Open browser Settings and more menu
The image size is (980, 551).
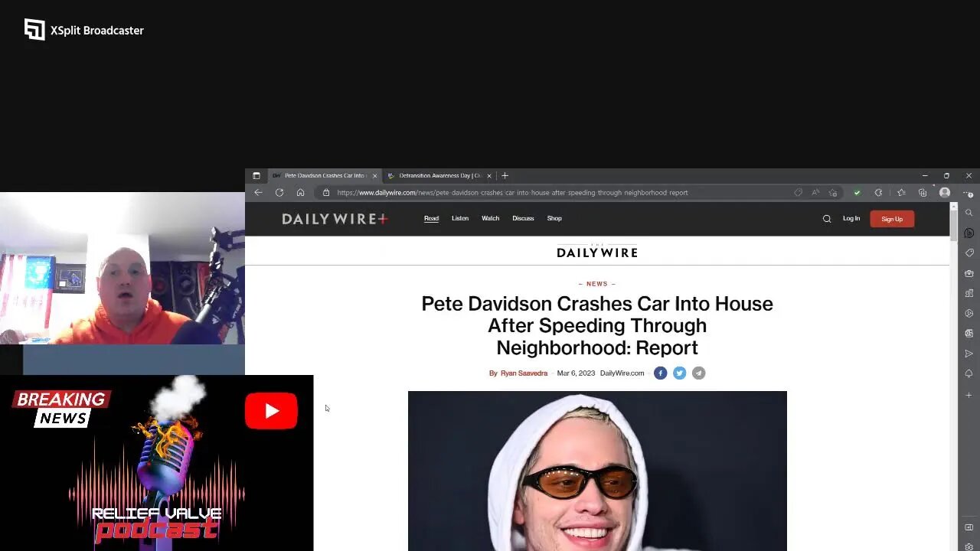click(968, 193)
